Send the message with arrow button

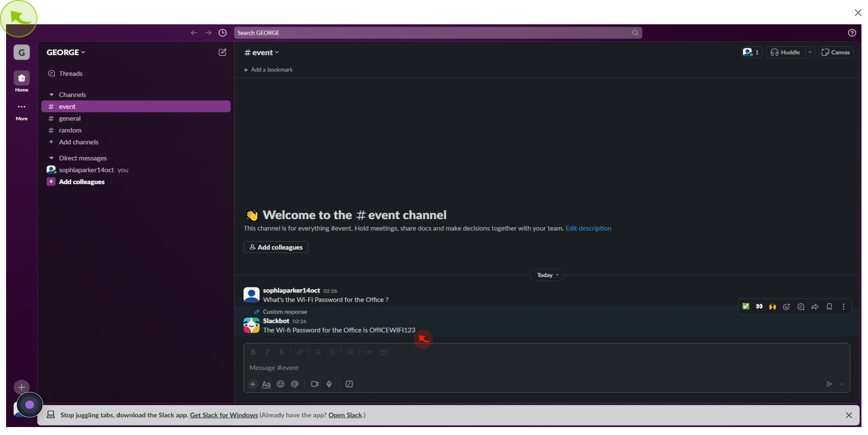tap(829, 384)
